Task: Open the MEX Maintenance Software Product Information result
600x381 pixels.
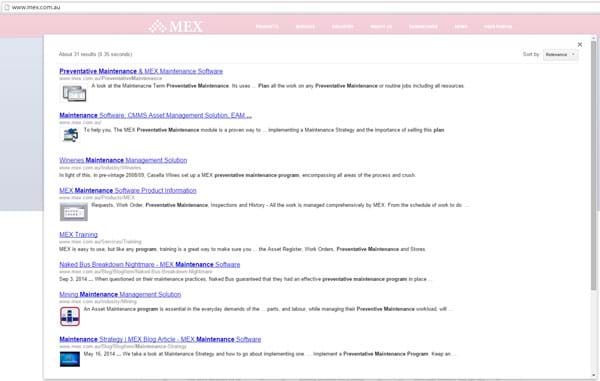Action: 128,190
